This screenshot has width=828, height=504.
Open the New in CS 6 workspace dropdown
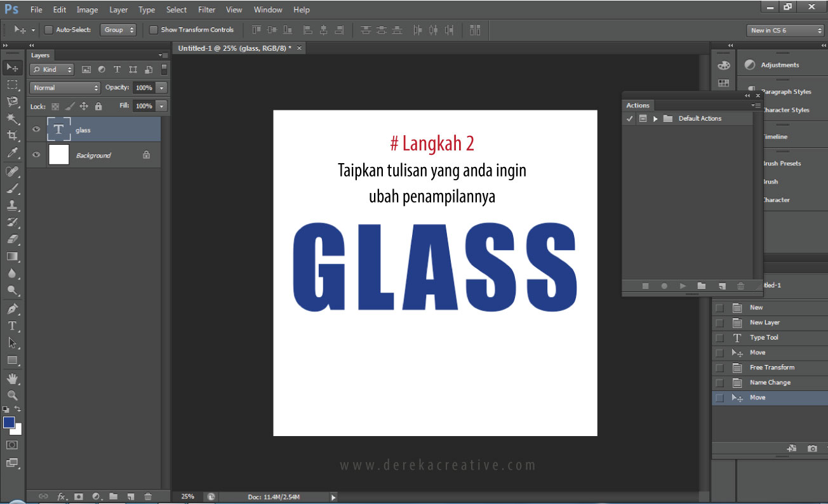click(x=785, y=30)
